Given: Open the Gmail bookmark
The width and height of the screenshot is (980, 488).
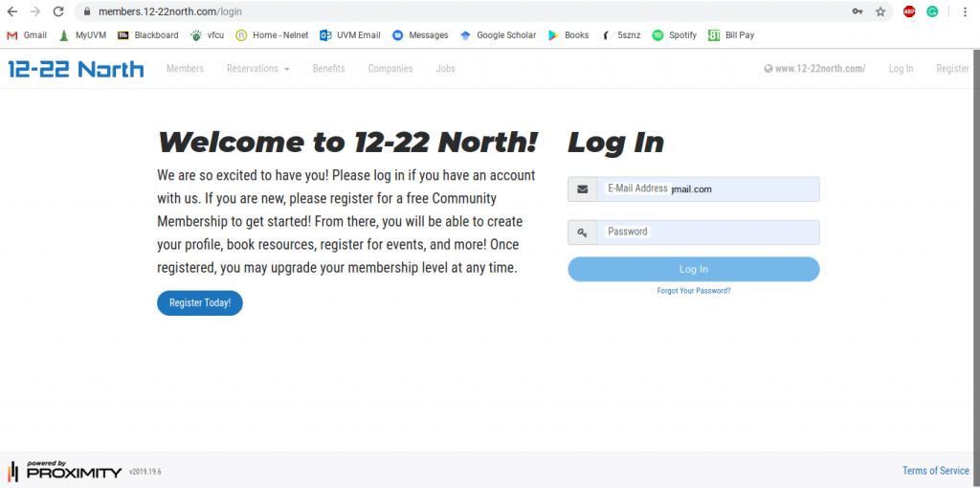Looking at the screenshot, I should point(27,35).
